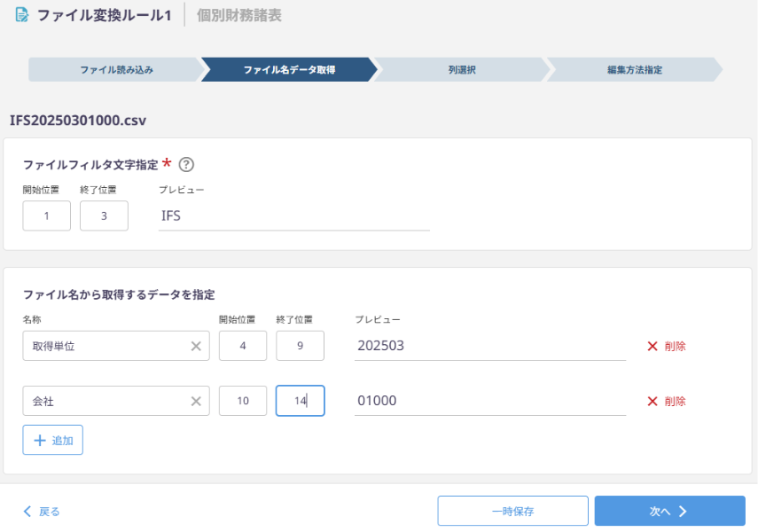
Task: Click red X icon in 会社 row
Action: tap(653, 401)
